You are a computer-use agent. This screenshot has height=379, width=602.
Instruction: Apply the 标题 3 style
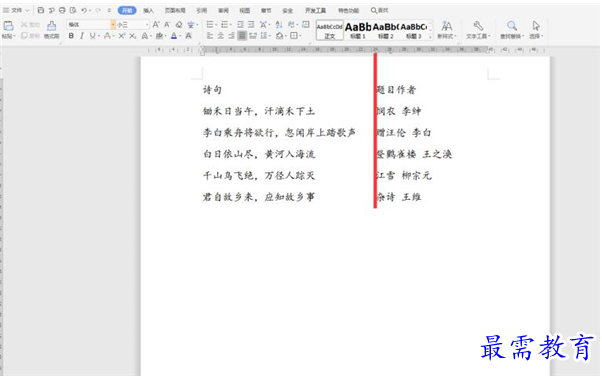click(x=413, y=30)
